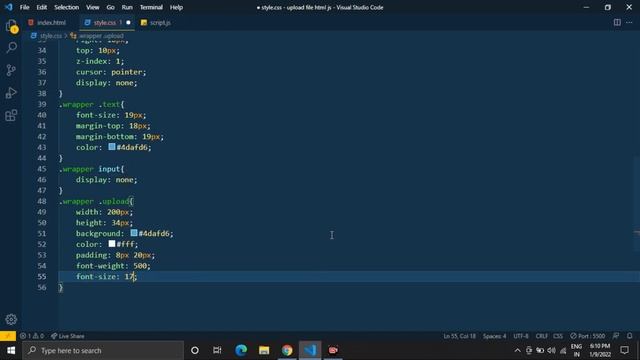Place cursor on font-weight: 500 line

pyautogui.click(x=113, y=266)
